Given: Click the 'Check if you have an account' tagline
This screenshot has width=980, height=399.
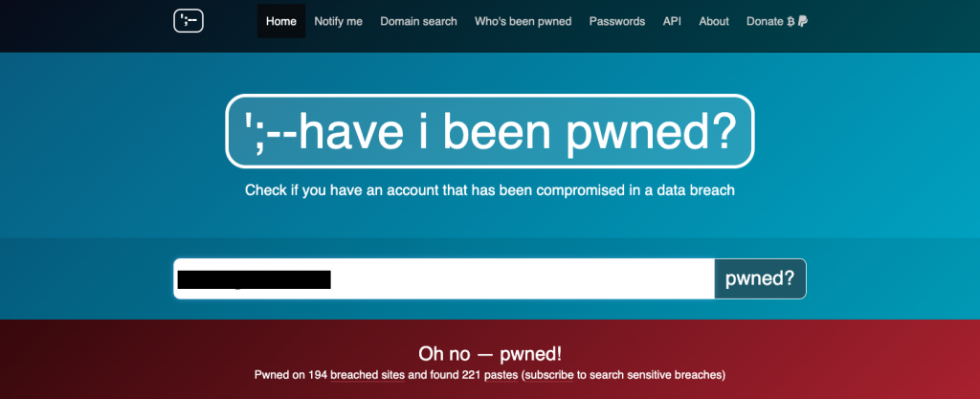Looking at the screenshot, I should [490, 189].
